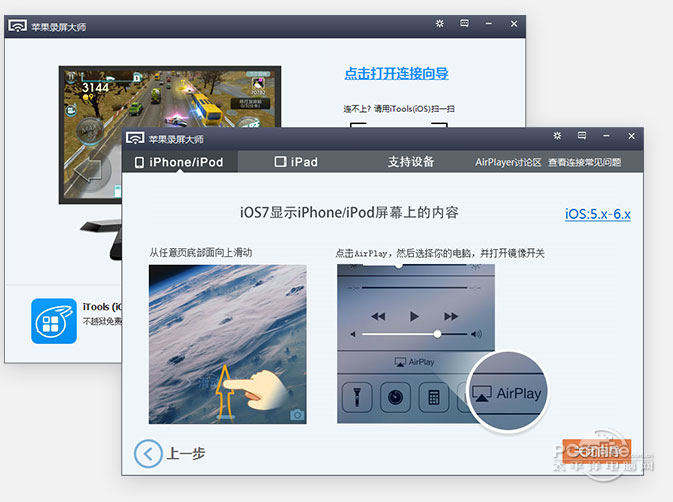Image resolution: width=673 pixels, height=502 pixels.
Task: Click the back window app logo icon
Action: coord(18,26)
